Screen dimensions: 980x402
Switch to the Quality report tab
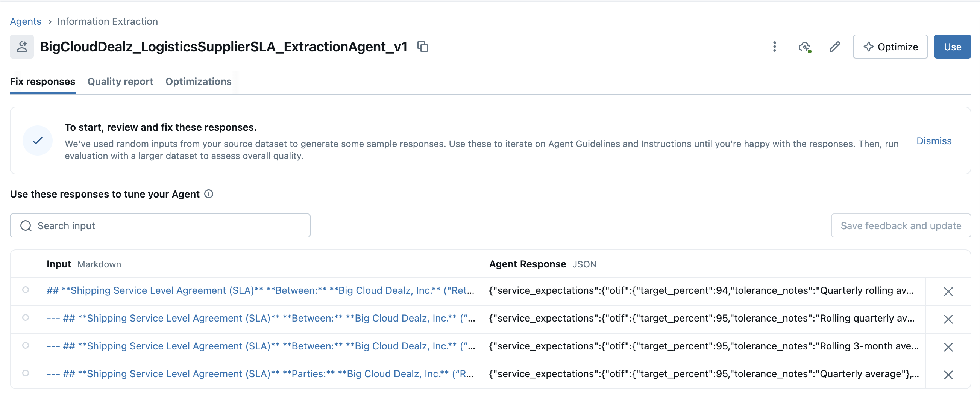tap(120, 81)
